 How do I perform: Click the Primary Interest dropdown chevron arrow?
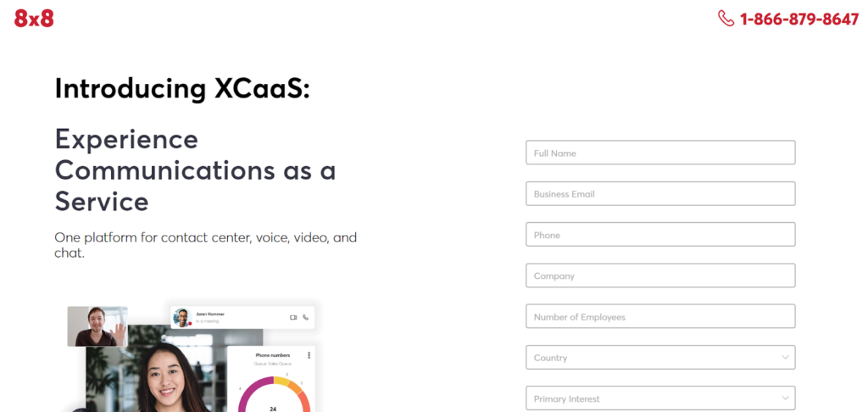tap(785, 398)
